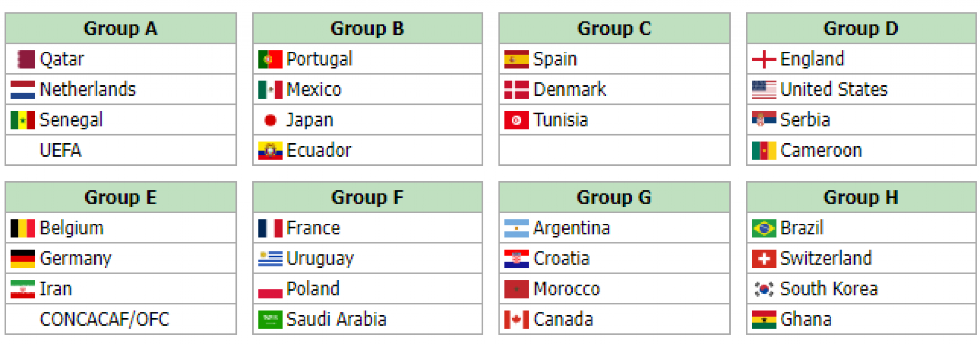
Task: Click the Qatar flag icon
Action: click(26, 59)
